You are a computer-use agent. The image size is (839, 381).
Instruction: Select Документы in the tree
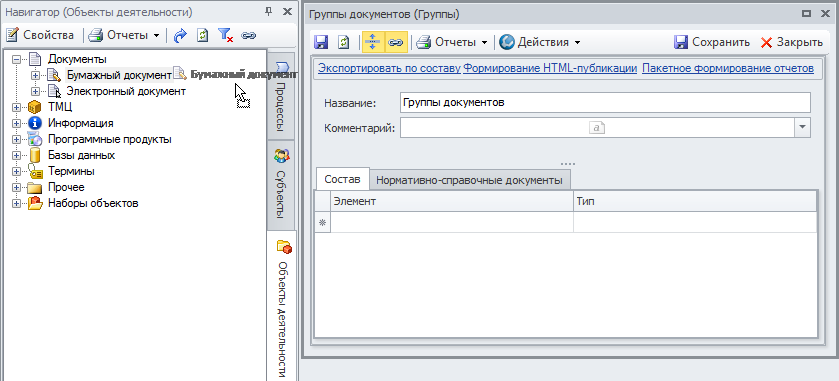[77, 59]
